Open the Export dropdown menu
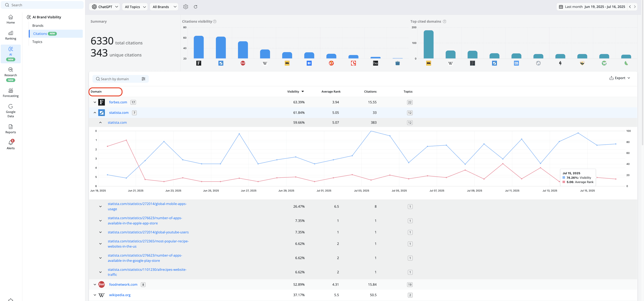 [x=620, y=78]
